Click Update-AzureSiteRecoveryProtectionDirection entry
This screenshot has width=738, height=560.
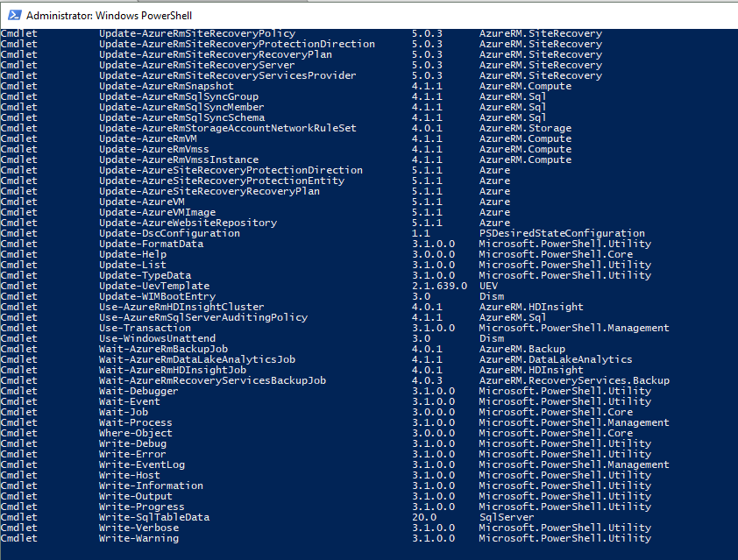pos(231,170)
